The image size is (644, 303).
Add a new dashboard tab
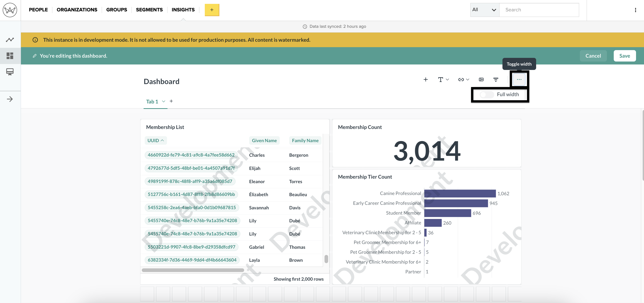click(171, 101)
